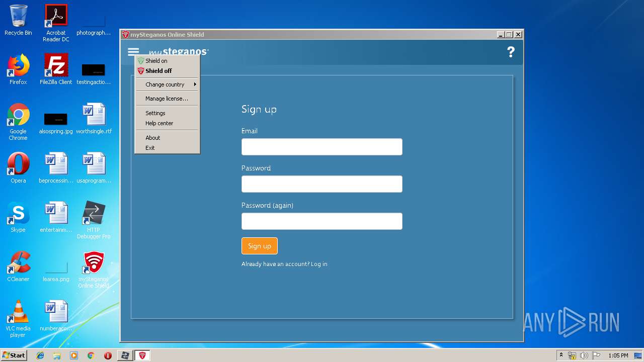This screenshot has width=644, height=362.
Task: Click the Action Center flag icon
Action: 596,355
